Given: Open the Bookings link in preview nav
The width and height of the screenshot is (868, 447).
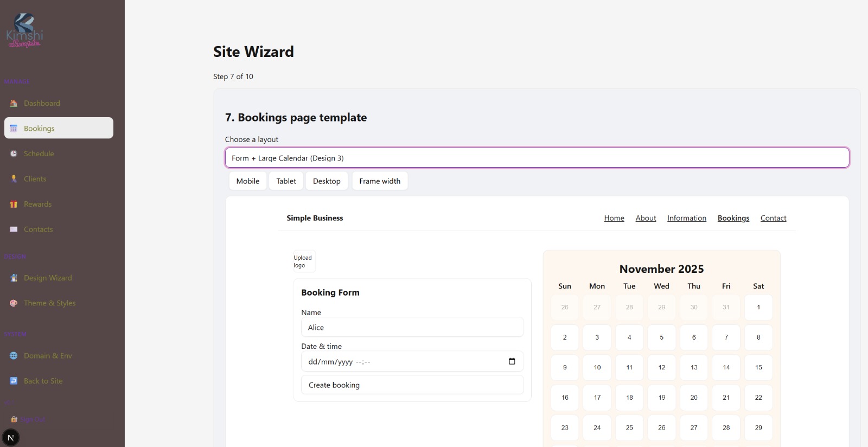Looking at the screenshot, I should 733,218.
